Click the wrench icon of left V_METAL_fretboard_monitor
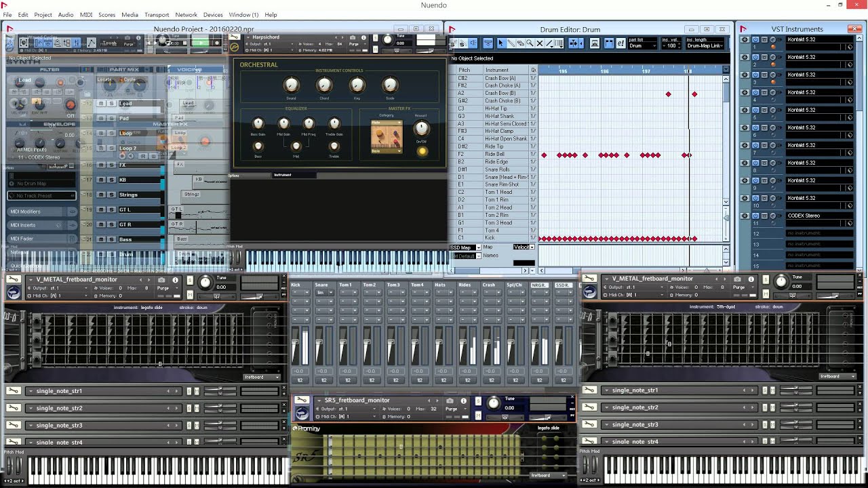This screenshot has height=488, width=868. [x=14, y=280]
